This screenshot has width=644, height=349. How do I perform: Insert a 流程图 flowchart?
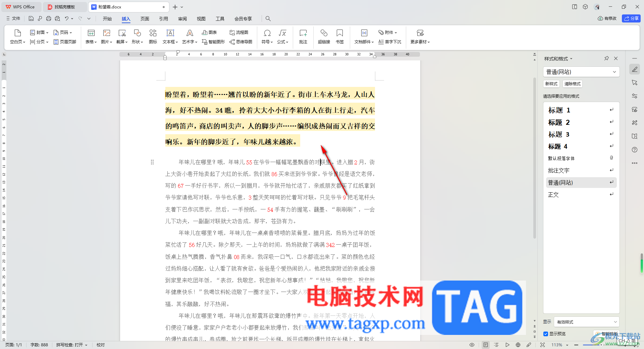click(239, 33)
